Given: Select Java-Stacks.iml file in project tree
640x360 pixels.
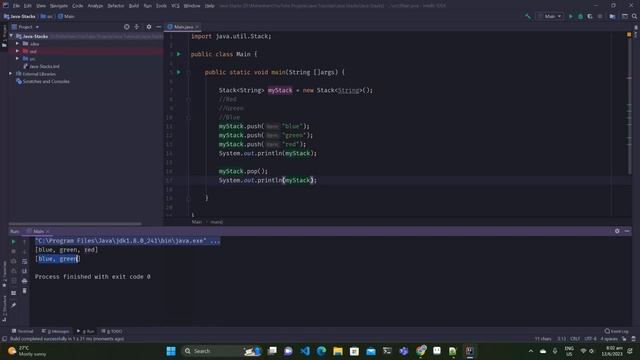Looking at the screenshot, I should [41, 67].
